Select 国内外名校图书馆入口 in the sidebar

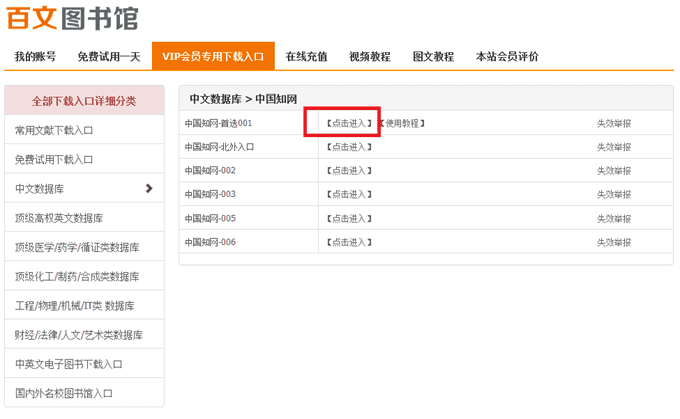pos(84,393)
